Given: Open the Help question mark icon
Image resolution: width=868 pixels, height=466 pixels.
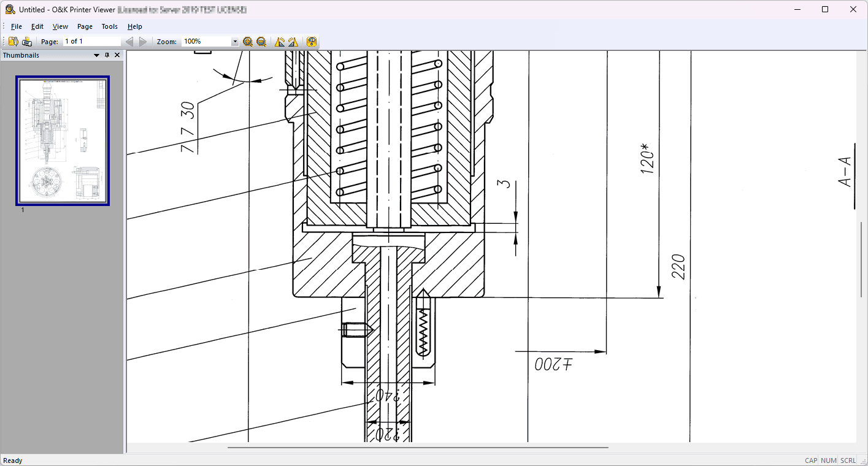Looking at the screenshot, I should [x=312, y=42].
